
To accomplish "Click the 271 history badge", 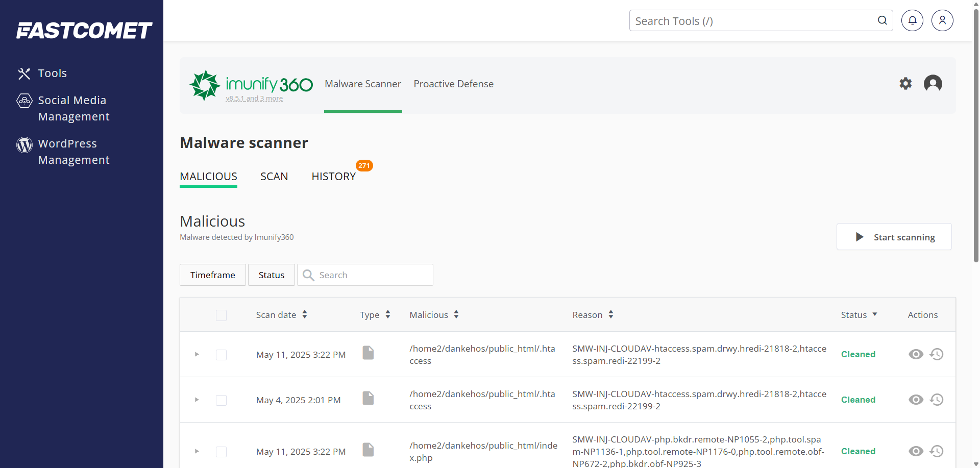I will click(x=364, y=165).
